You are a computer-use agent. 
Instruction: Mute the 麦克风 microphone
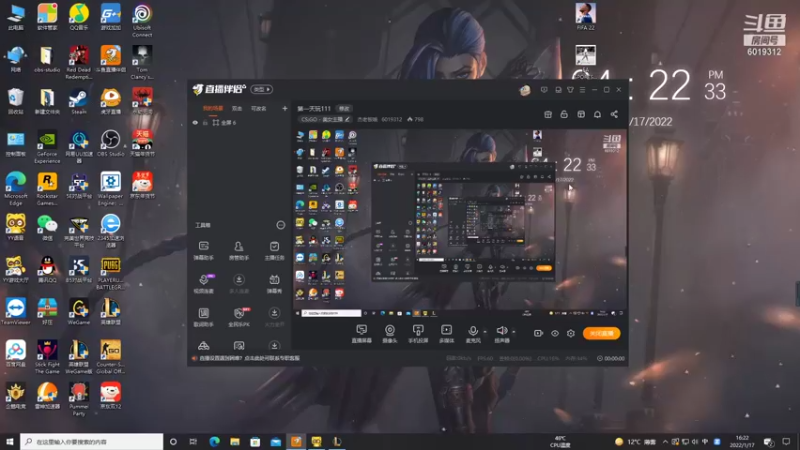(x=473, y=333)
